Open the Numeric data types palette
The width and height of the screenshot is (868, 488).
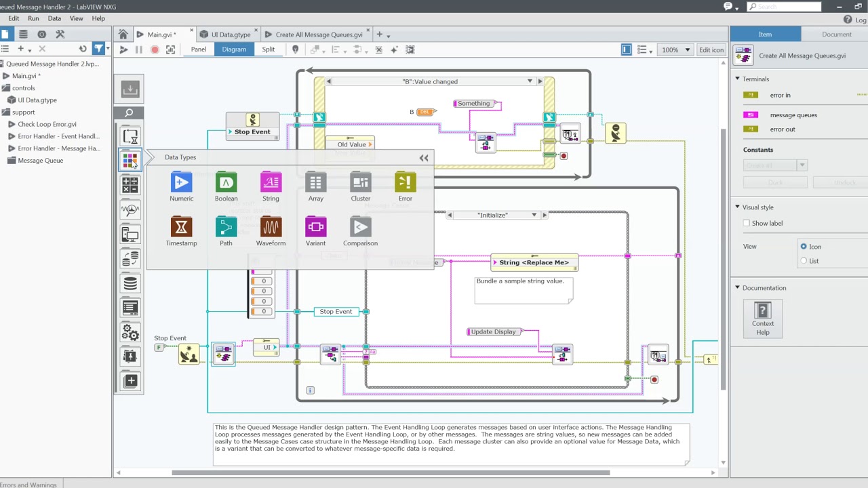click(181, 187)
